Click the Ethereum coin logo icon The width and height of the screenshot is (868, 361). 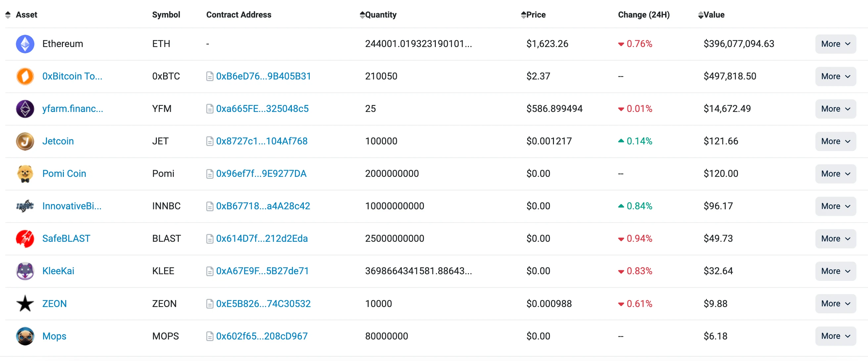25,44
